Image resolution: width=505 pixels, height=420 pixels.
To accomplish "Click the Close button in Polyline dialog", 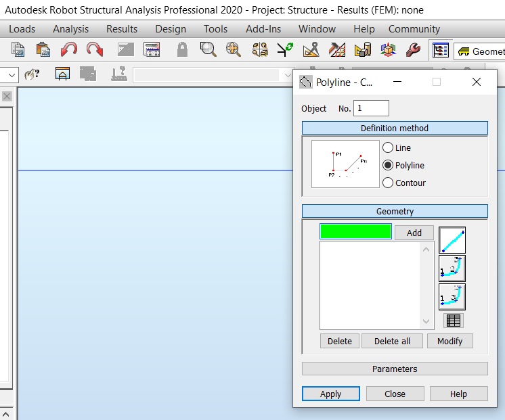I will [395, 394].
